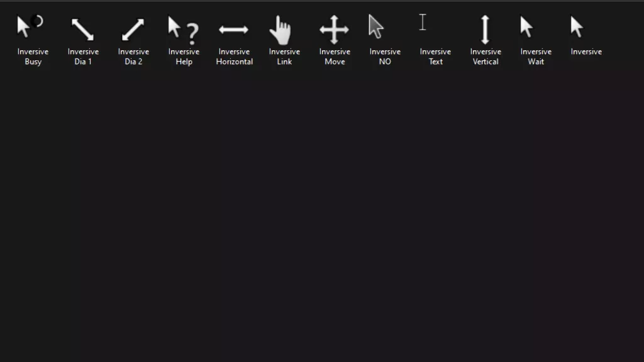The height and width of the screenshot is (362, 644).
Task: Select the Inversive Text I-beam cursor
Action: [x=422, y=23]
